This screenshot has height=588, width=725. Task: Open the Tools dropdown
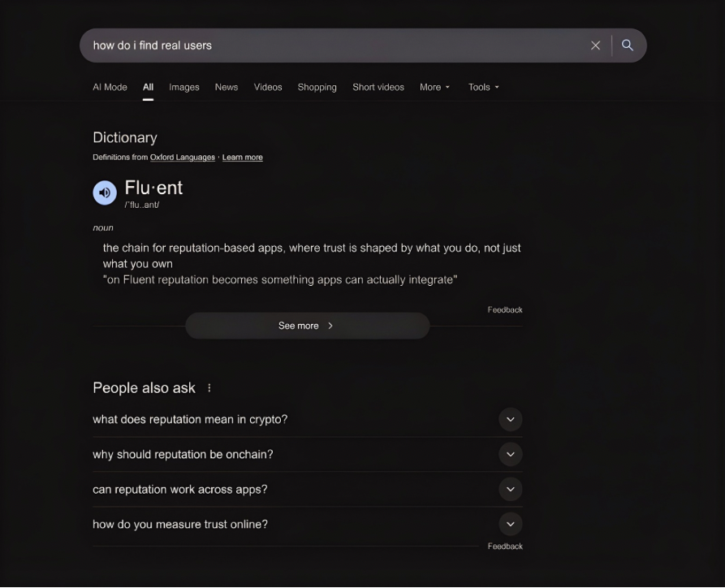pos(484,87)
